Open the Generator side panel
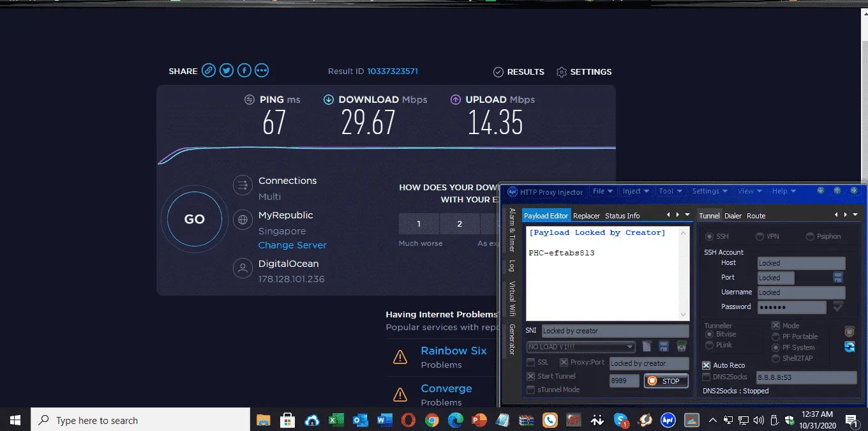The image size is (868, 431). click(512, 339)
